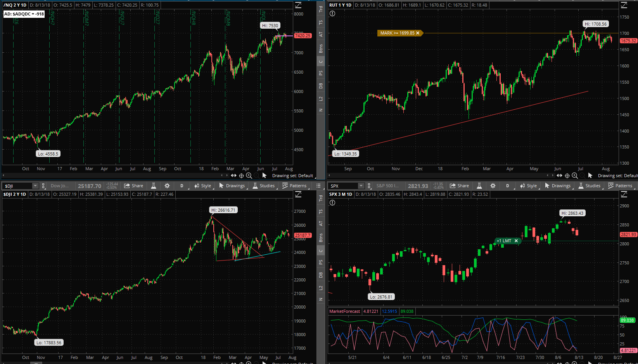638x364 pixels.
Task: Open the Trd sidebar tab on /NQ chart
Action: [x=321, y=9]
